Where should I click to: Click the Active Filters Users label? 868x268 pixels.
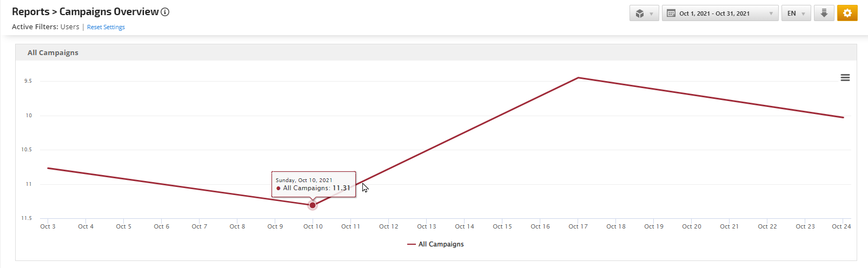click(45, 27)
